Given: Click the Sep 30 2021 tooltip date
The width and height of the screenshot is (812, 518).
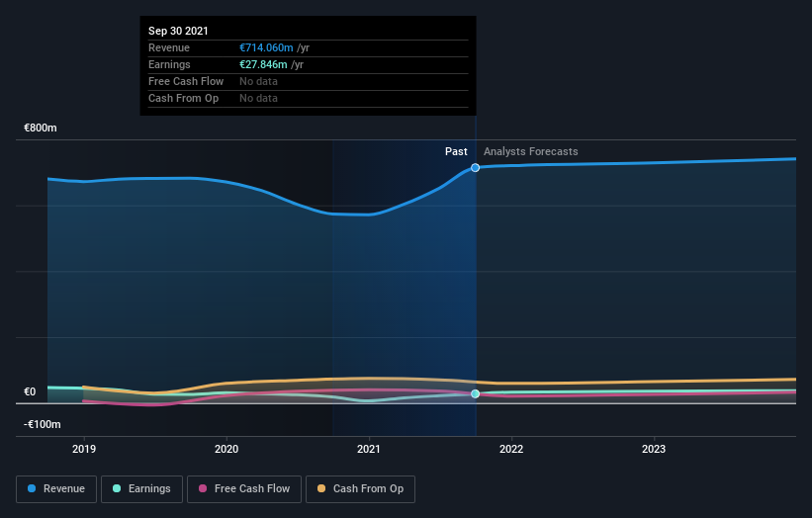Looking at the screenshot, I should 178,31.
